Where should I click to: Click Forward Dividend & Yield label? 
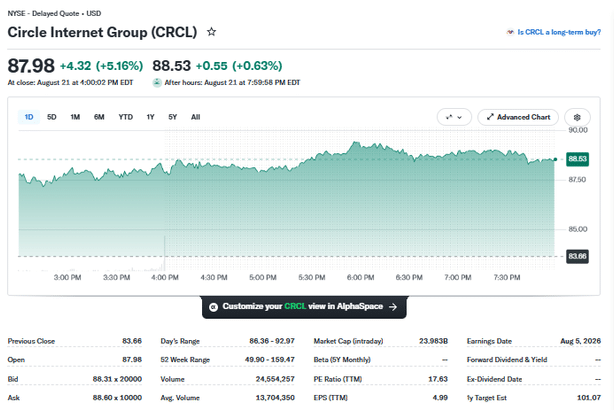pyautogui.click(x=507, y=359)
